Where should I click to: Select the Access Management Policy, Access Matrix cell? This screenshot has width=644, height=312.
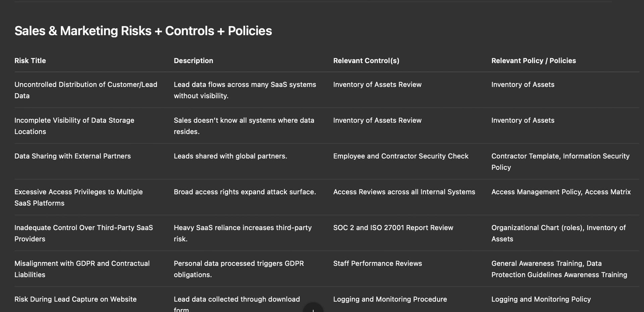(561, 192)
